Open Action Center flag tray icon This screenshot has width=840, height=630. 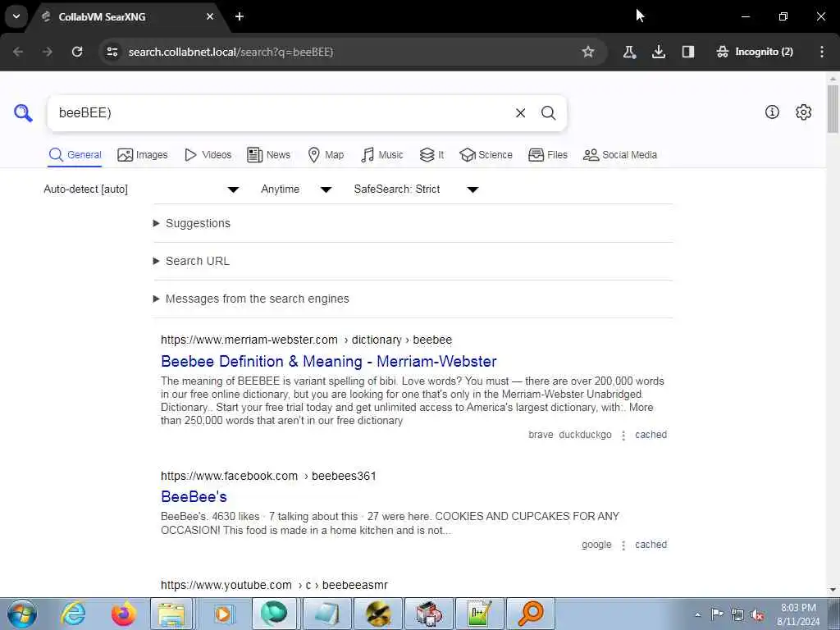click(x=717, y=614)
